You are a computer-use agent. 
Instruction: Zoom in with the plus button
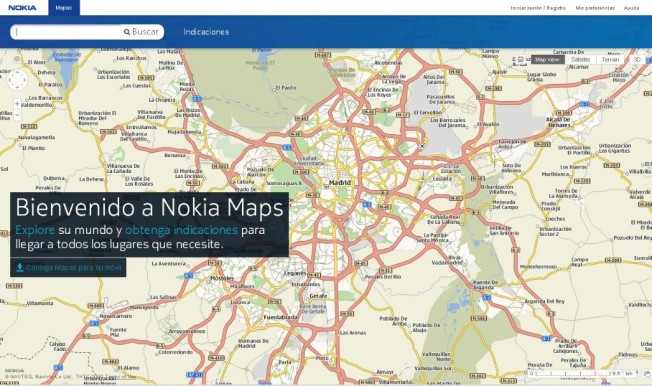point(17,104)
